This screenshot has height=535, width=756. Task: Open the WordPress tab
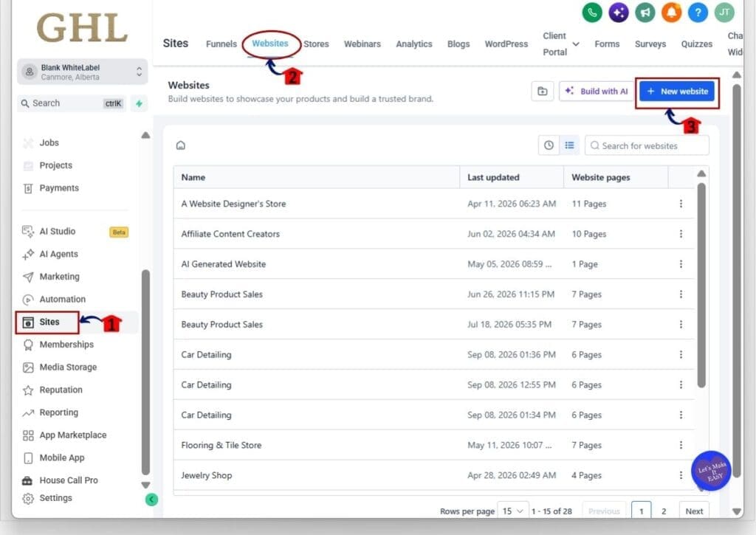[x=506, y=44]
